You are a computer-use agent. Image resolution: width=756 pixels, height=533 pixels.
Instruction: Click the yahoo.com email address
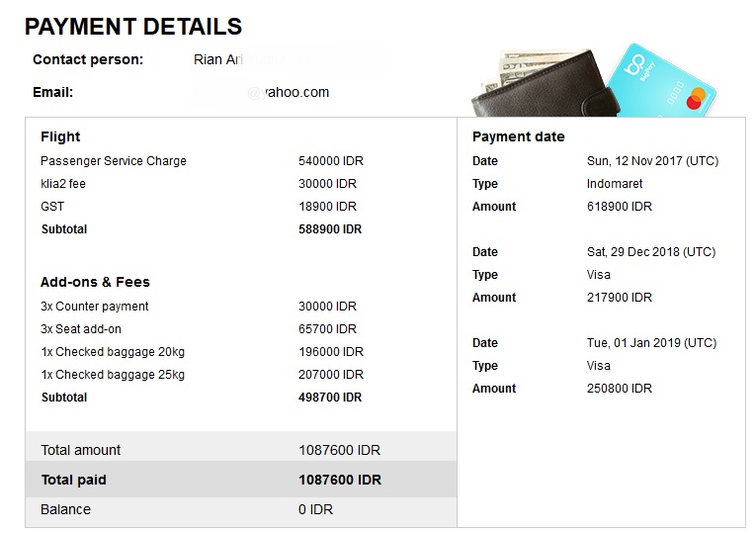point(288,92)
